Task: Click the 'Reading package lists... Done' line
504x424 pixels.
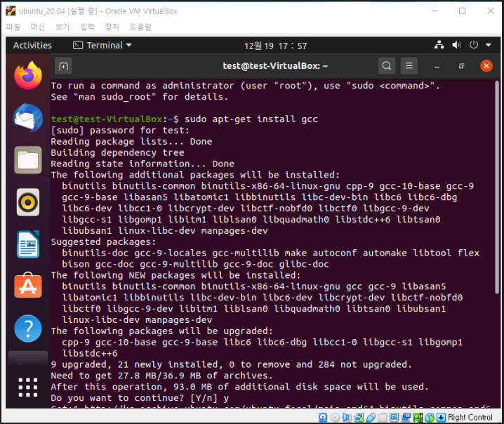Action: pyautogui.click(x=131, y=141)
